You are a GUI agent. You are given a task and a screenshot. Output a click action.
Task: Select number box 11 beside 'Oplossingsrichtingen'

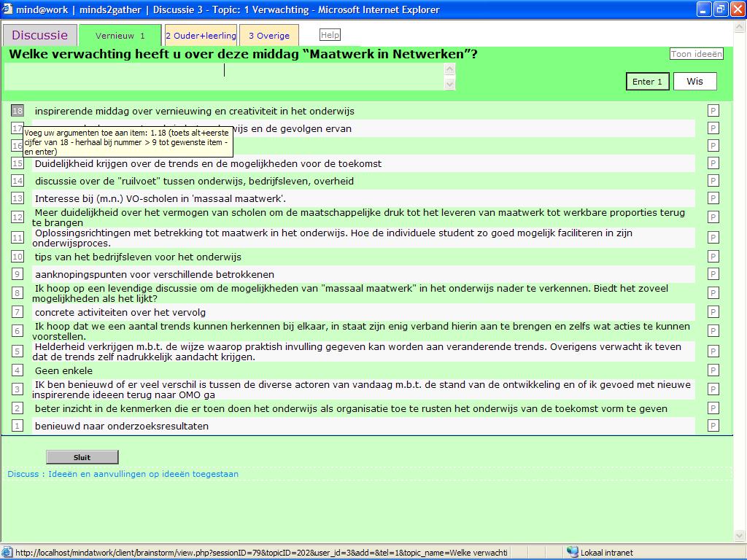(x=18, y=238)
